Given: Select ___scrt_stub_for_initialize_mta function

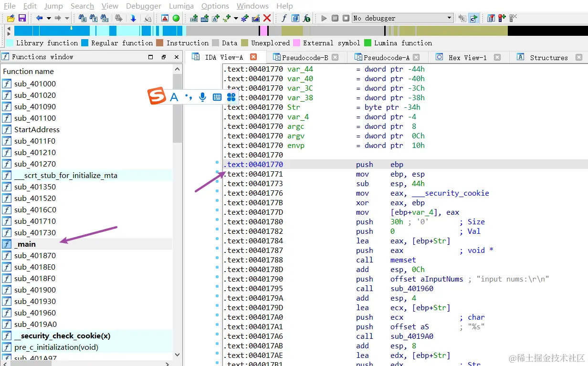Looking at the screenshot, I should (86, 175).
